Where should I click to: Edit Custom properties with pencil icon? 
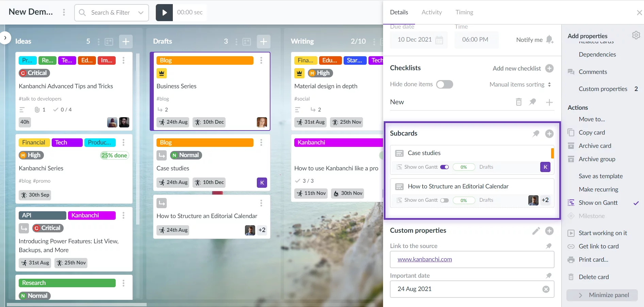(x=536, y=231)
